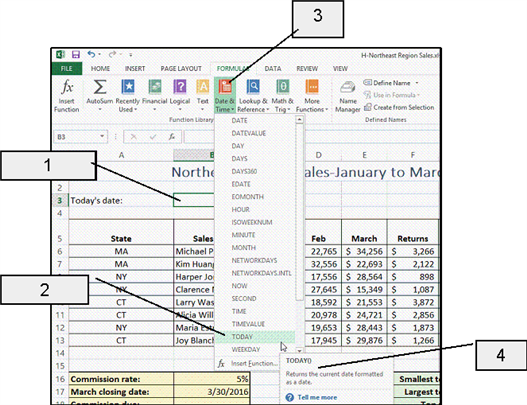Select the FORMULAS tab
Image resolution: width=527 pixels, height=405 pixels.
tap(233, 69)
